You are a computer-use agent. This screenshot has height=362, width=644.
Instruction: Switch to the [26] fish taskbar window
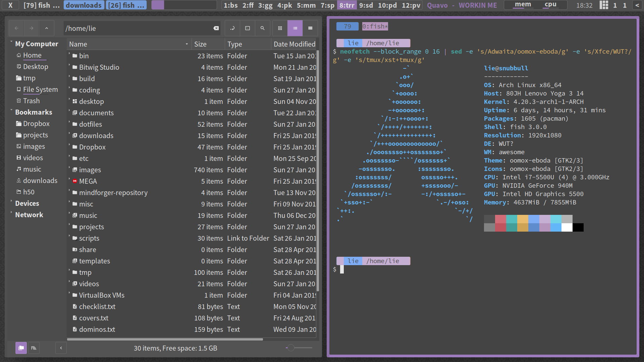tap(126, 5)
